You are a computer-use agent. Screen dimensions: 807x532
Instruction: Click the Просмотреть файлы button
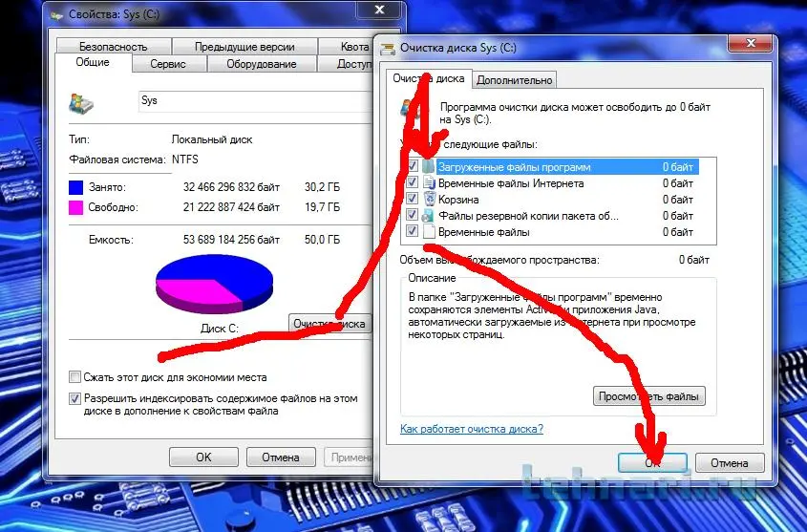648,396
